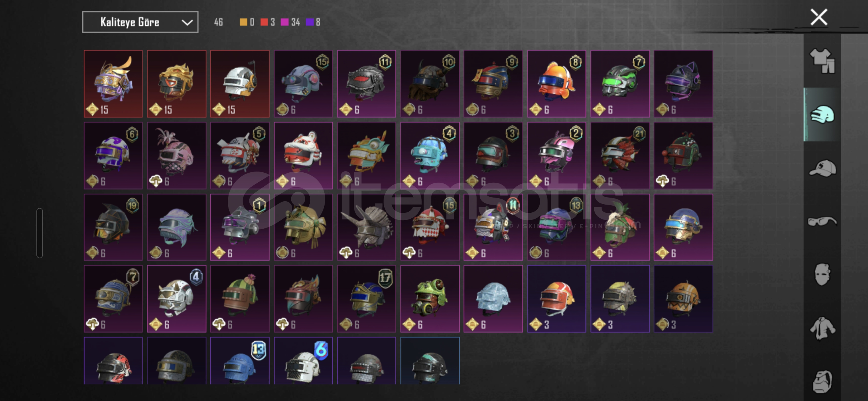Select the blue helmet with badge 13
Image resolution: width=868 pixels, height=401 pixels.
pos(240,361)
